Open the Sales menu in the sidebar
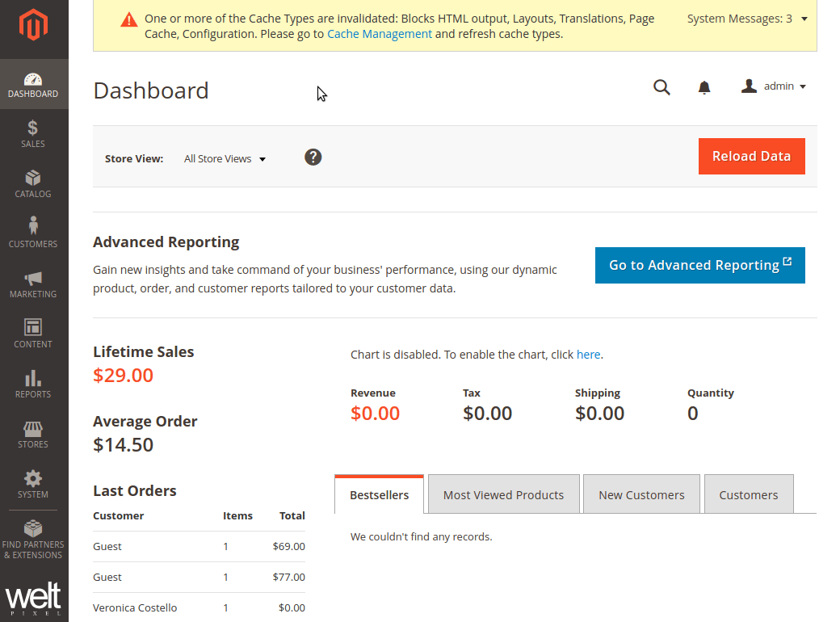The width and height of the screenshot is (840, 622). [x=33, y=133]
